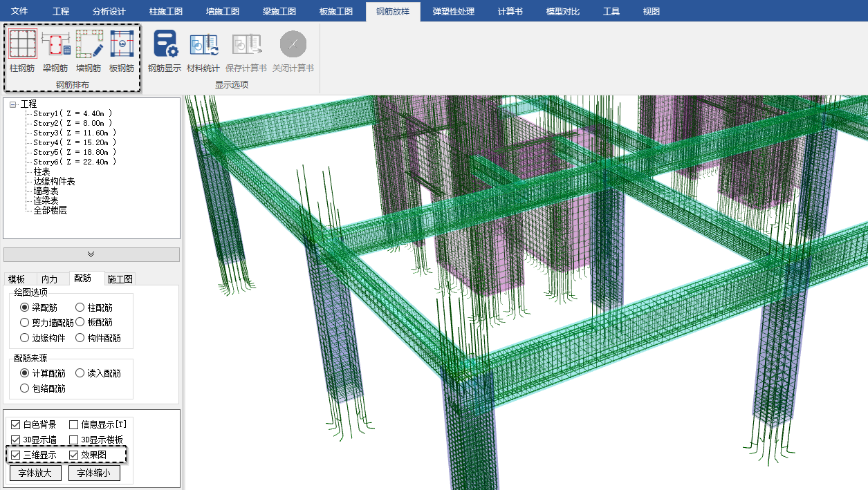The width and height of the screenshot is (868, 490).
Task: Select the 梁钢筋 beam rebar tool
Action: click(x=55, y=44)
